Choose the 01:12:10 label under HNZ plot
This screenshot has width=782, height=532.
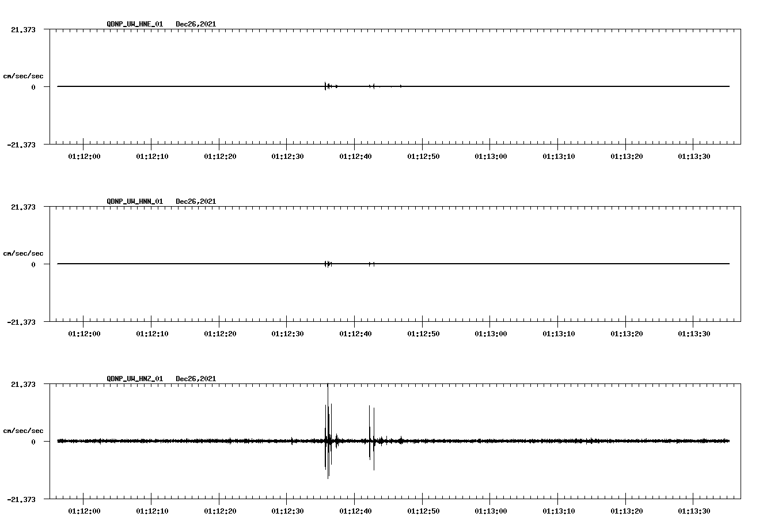coord(152,511)
